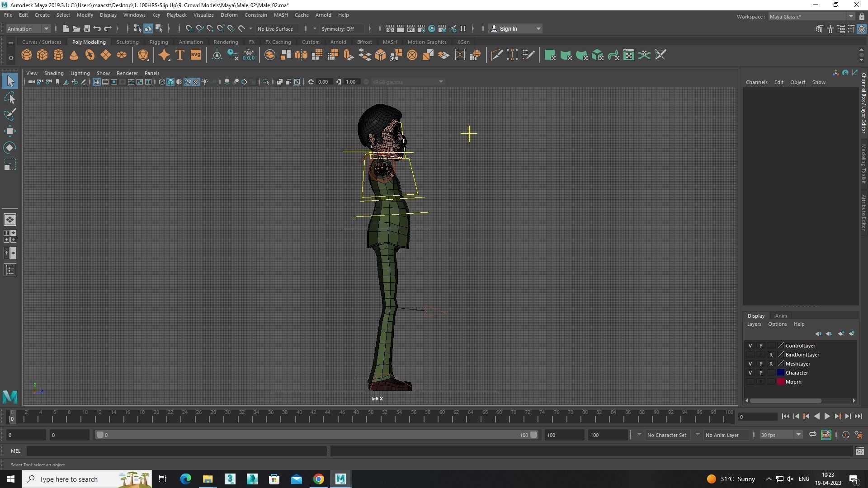Open the Script Editor icon
868x488 pixels.
click(x=860, y=451)
